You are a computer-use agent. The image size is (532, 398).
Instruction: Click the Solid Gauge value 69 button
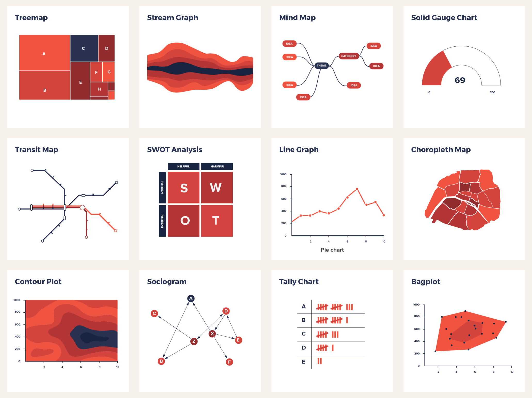460,80
